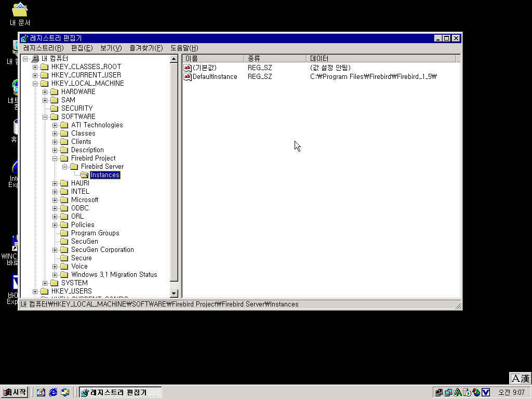Click the ODBC folder icon

click(64, 208)
